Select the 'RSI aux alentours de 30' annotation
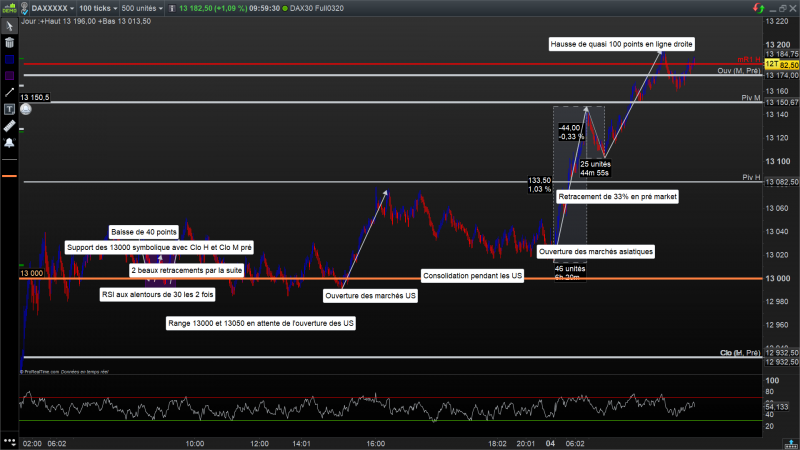The width and height of the screenshot is (800, 450). click(x=158, y=294)
